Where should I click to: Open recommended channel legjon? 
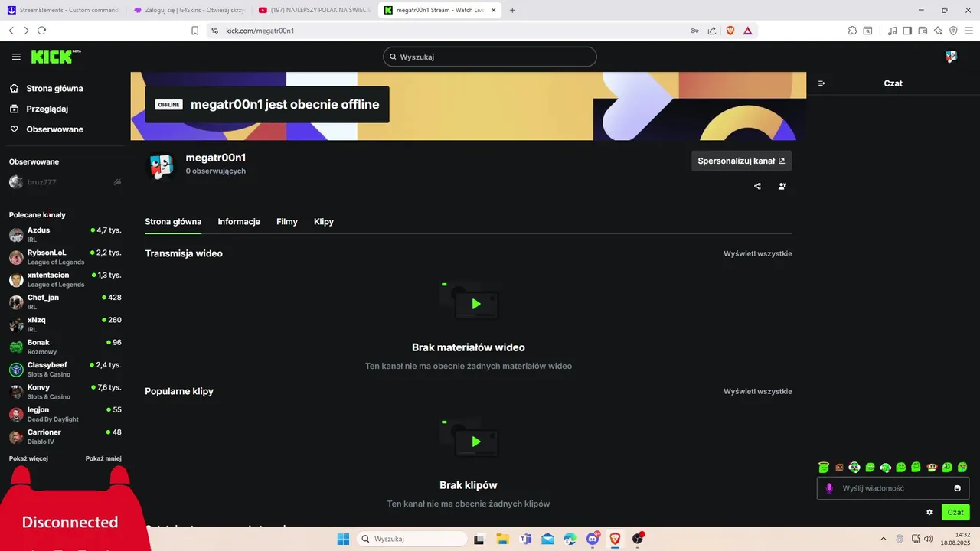coord(65,414)
